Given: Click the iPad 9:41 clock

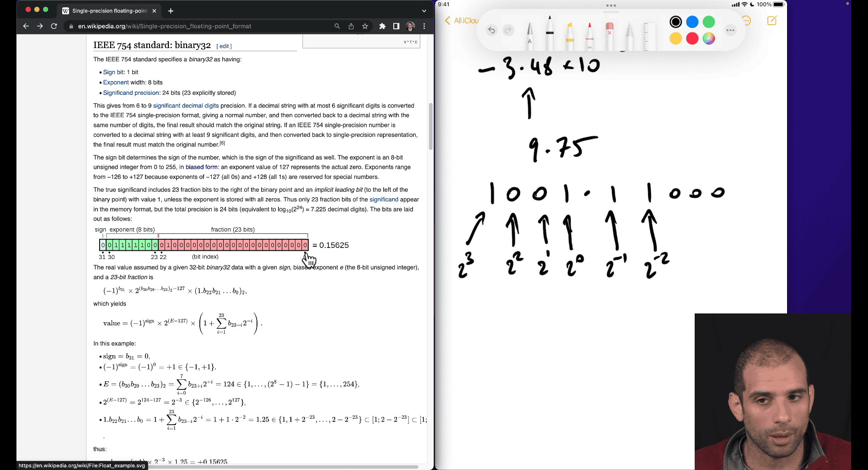Looking at the screenshot, I should pos(444,5).
